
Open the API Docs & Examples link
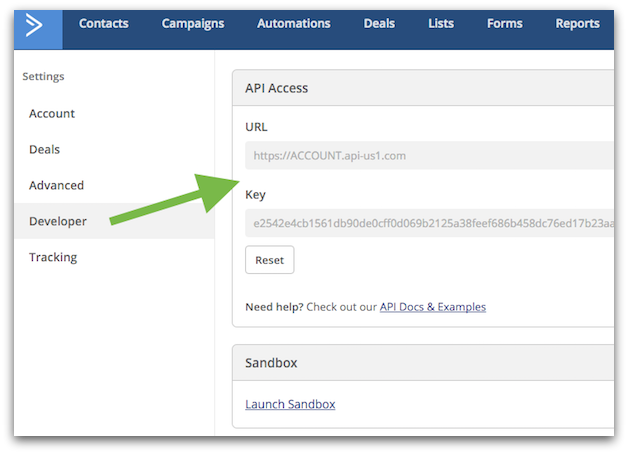click(x=432, y=307)
